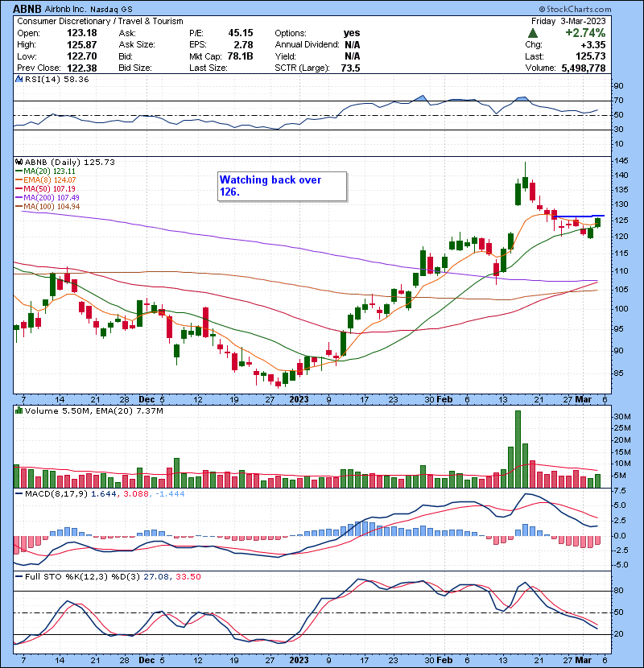This screenshot has height=668, width=644.
Task: Click the Annual Dividend N/A value
Action: 353,45
